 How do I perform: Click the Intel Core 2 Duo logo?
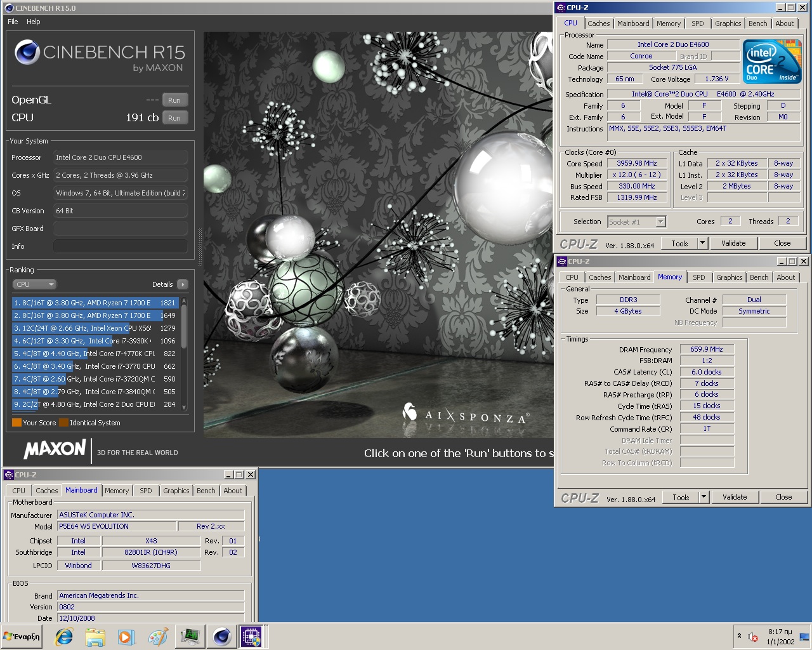(x=772, y=62)
